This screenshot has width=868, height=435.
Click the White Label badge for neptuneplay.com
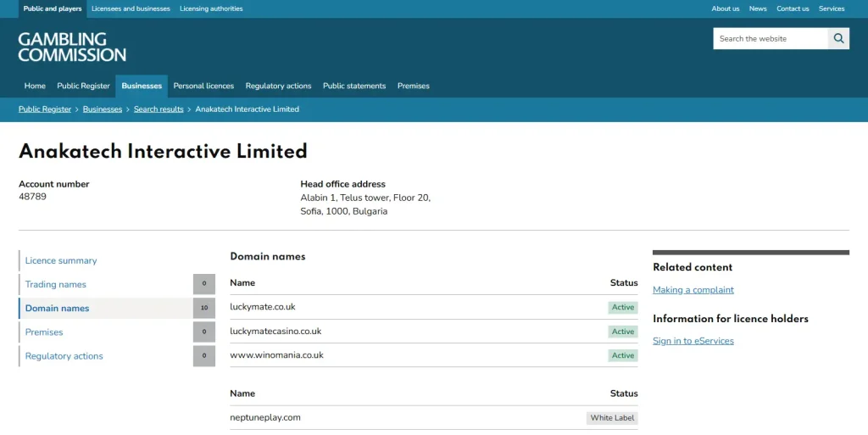tap(612, 418)
